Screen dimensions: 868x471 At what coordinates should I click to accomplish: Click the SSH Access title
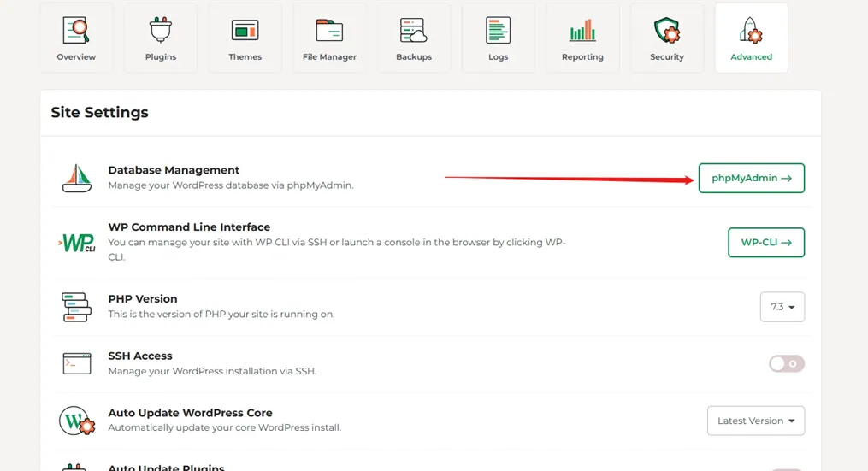[x=140, y=356]
